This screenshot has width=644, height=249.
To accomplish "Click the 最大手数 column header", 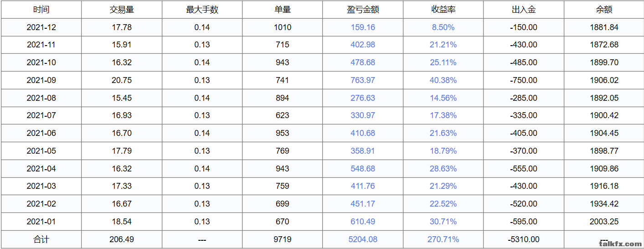I will tap(202, 10).
